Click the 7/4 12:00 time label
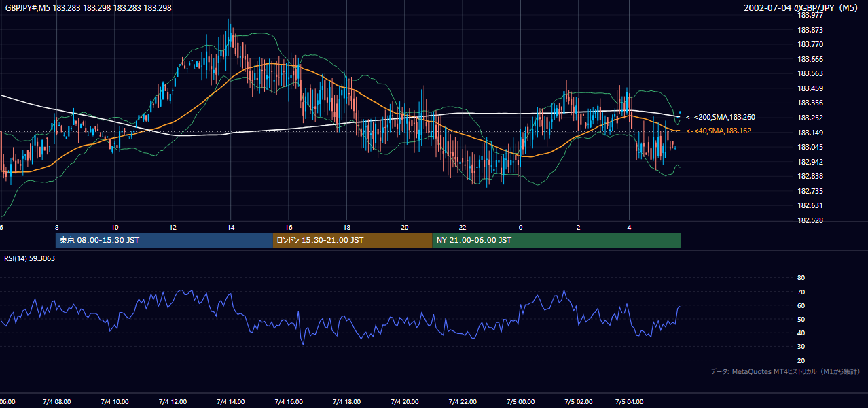Image resolution: width=868 pixels, height=408 pixels. pos(173,402)
